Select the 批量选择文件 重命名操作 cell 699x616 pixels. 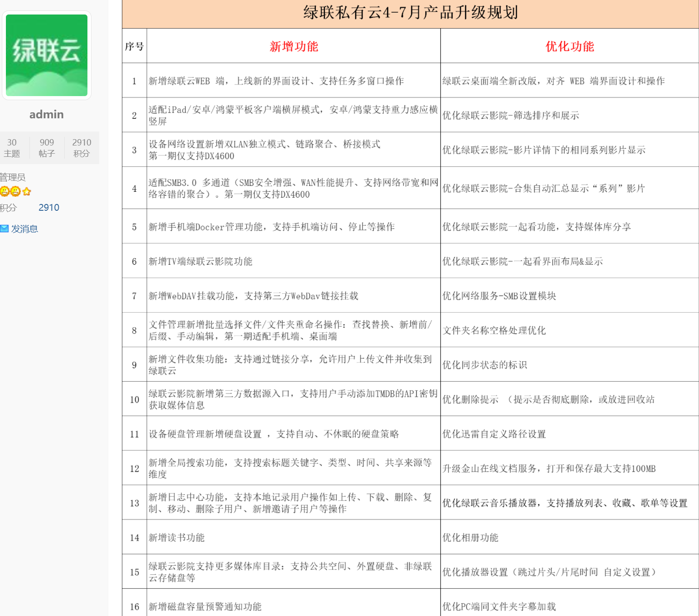point(294,330)
